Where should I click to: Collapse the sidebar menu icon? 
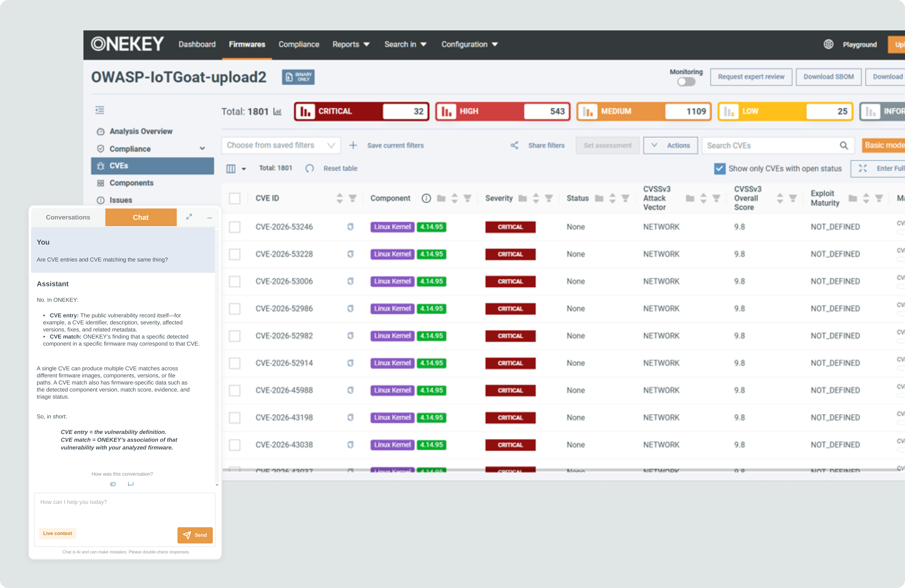(x=100, y=110)
